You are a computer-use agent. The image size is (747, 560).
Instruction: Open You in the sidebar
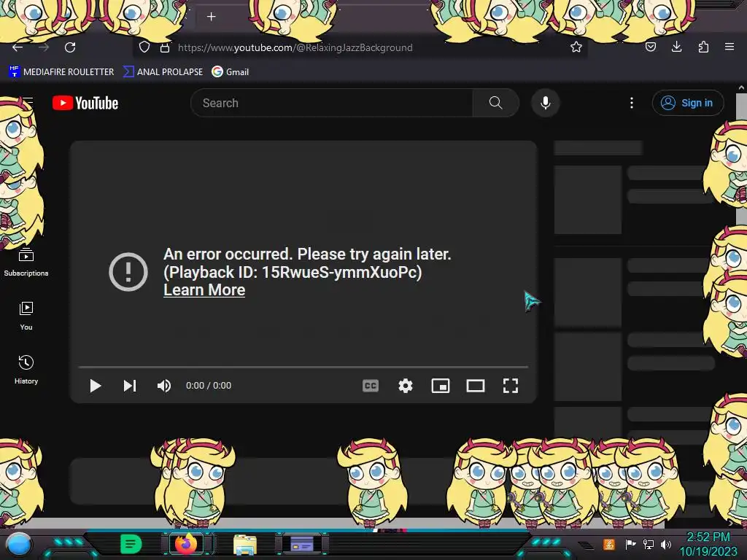(x=26, y=316)
